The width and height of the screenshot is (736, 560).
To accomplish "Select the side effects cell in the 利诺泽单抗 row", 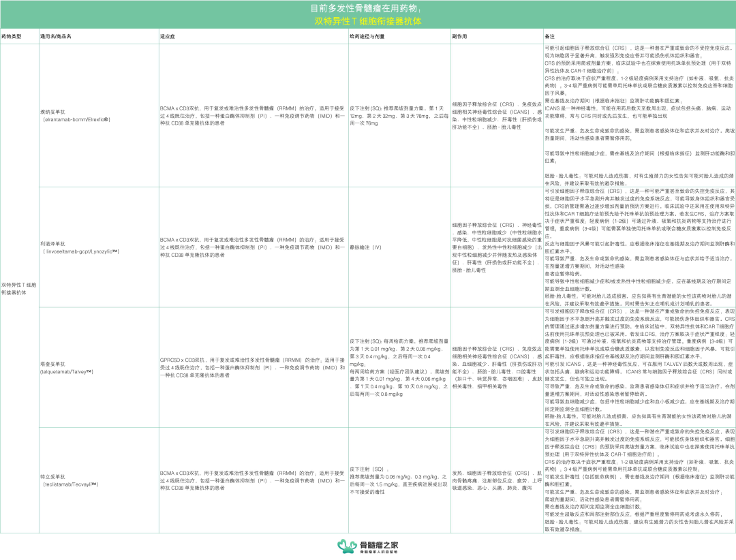I will (497, 247).
